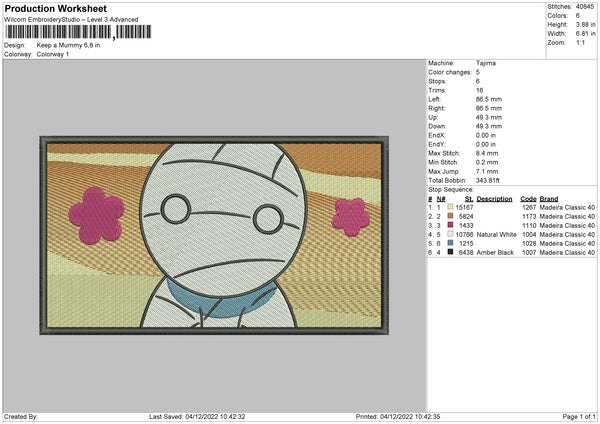Click the Width value 6.81 in
Viewport: 600px width, 424px height.
585,34
